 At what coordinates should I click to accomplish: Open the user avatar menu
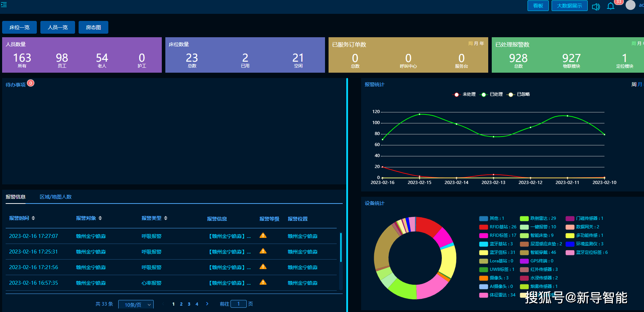coord(631,5)
